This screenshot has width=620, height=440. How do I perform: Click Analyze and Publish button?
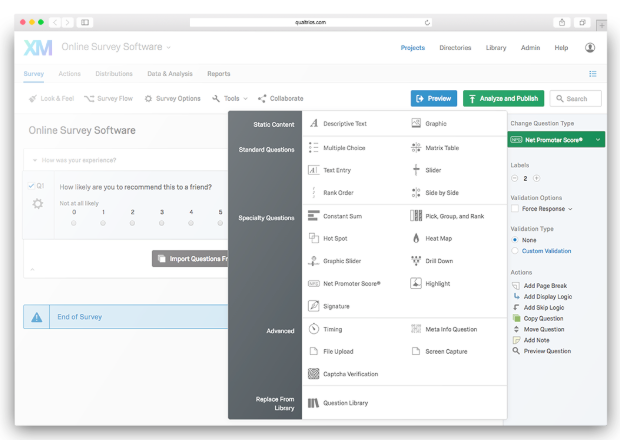tap(503, 98)
